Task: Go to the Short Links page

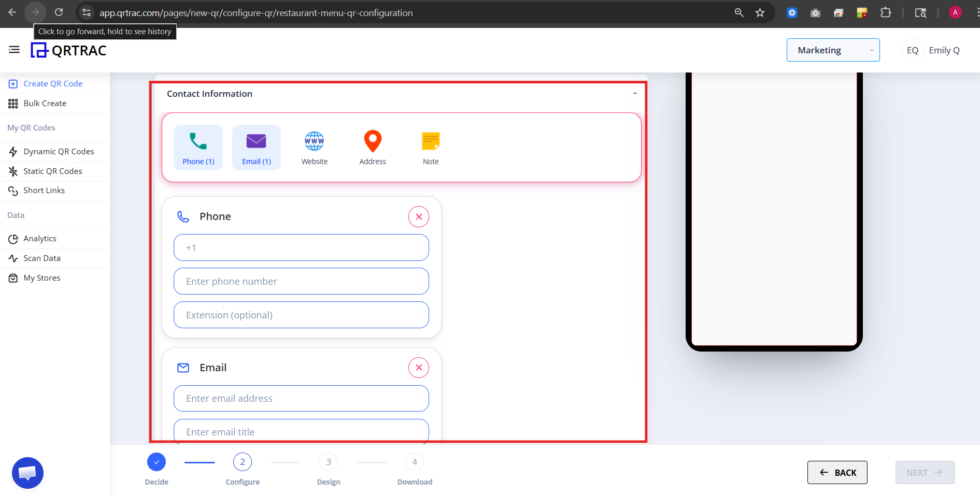Action: coord(44,190)
